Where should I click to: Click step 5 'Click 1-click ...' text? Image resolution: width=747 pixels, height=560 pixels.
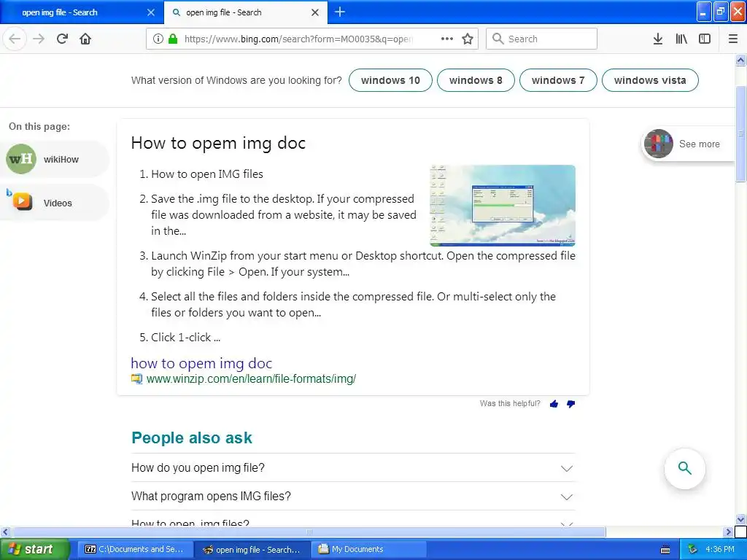point(185,337)
